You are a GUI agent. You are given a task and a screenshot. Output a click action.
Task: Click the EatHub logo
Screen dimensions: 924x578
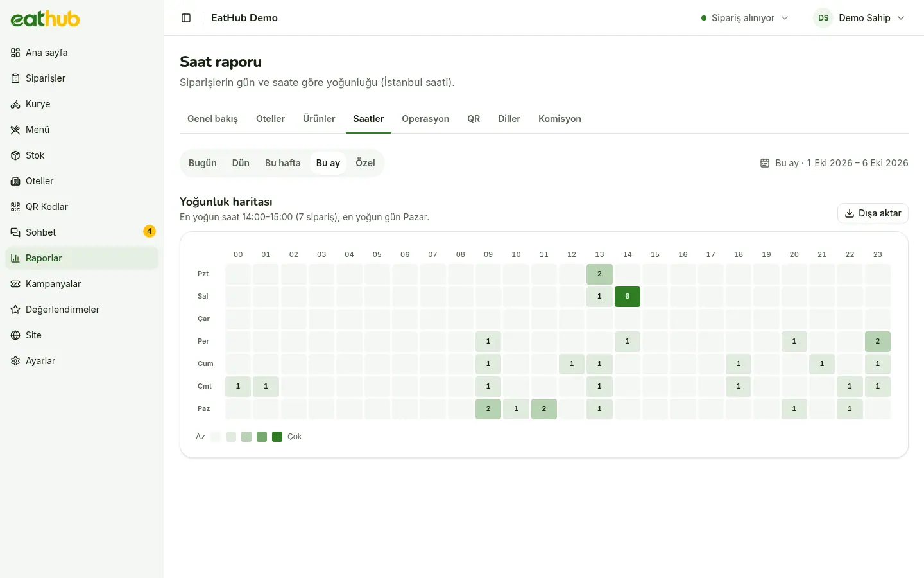(45, 19)
